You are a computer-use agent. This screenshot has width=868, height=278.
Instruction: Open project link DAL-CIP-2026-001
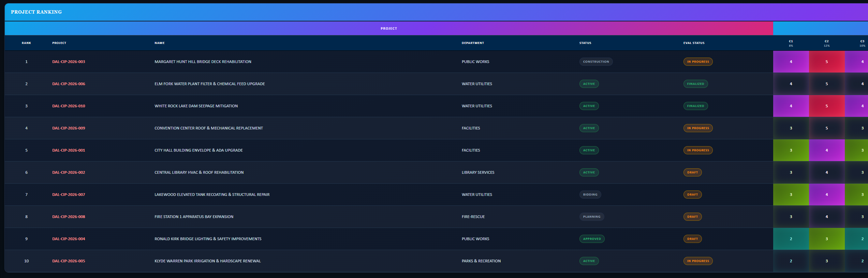pos(69,150)
